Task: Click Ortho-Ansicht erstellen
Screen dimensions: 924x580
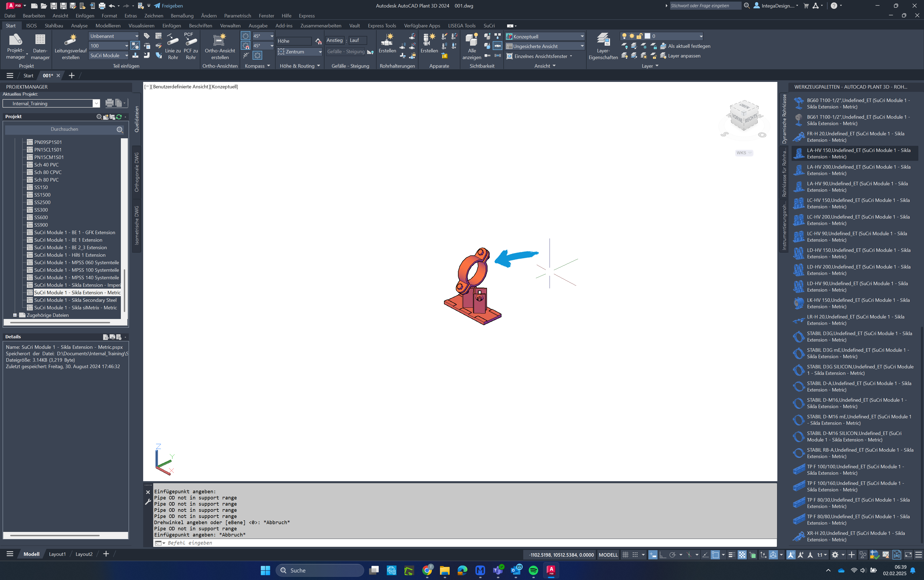Action: click(x=220, y=46)
